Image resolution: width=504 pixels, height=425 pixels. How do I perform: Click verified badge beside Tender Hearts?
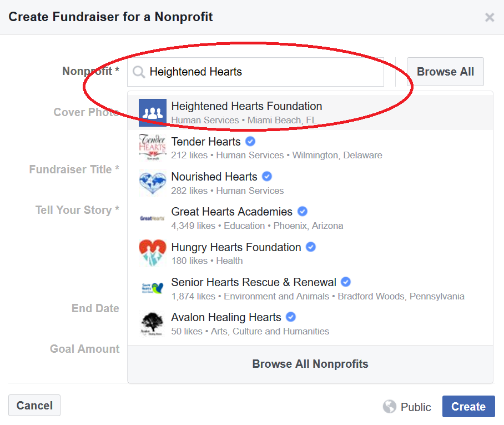point(250,141)
